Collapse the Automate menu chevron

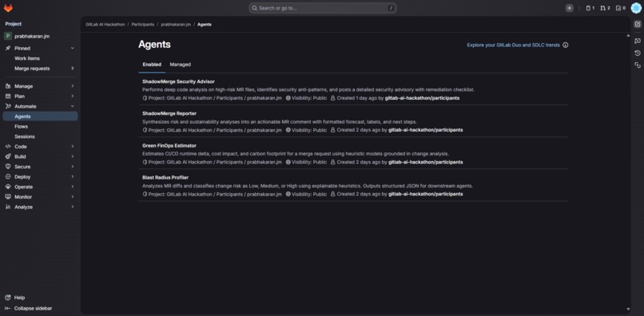(x=72, y=106)
